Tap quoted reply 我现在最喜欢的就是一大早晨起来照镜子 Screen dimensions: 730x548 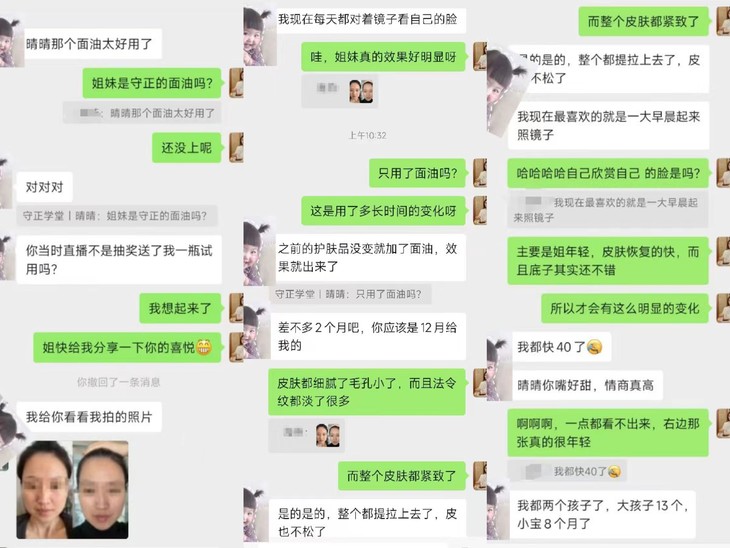point(608,210)
